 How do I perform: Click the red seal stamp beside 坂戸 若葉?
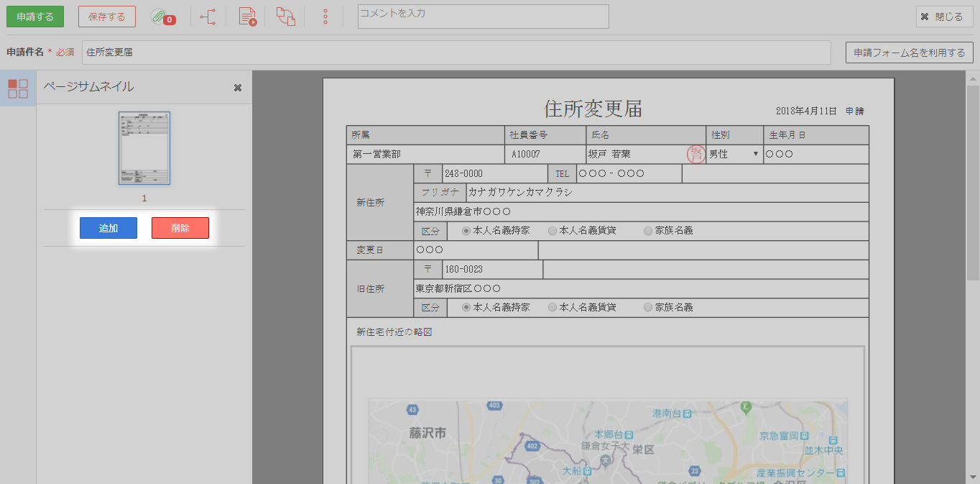pyautogui.click(x=695, y=154)
